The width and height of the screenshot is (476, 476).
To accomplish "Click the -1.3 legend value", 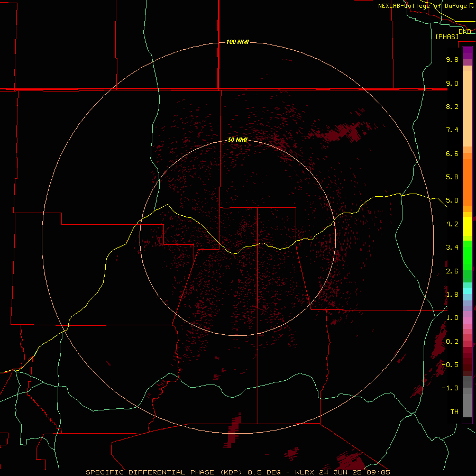I will click(x=450, y=388).
